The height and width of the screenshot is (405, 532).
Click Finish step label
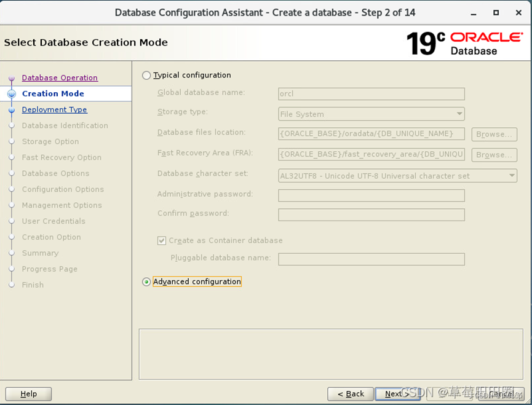33,285
